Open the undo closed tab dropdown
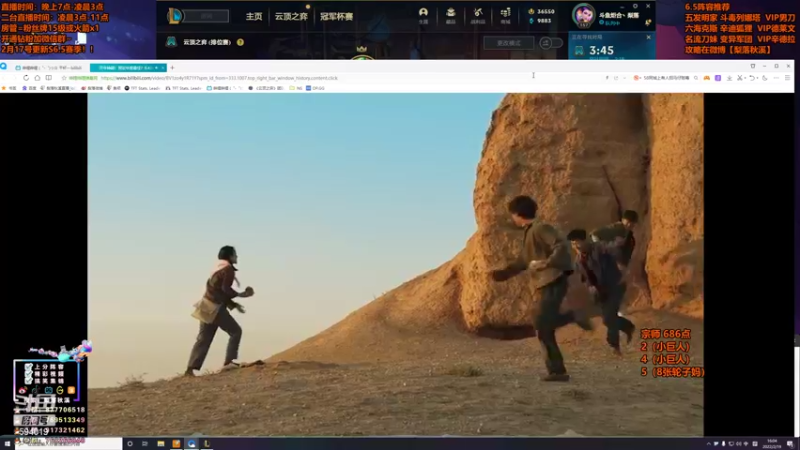 (753, 78)
